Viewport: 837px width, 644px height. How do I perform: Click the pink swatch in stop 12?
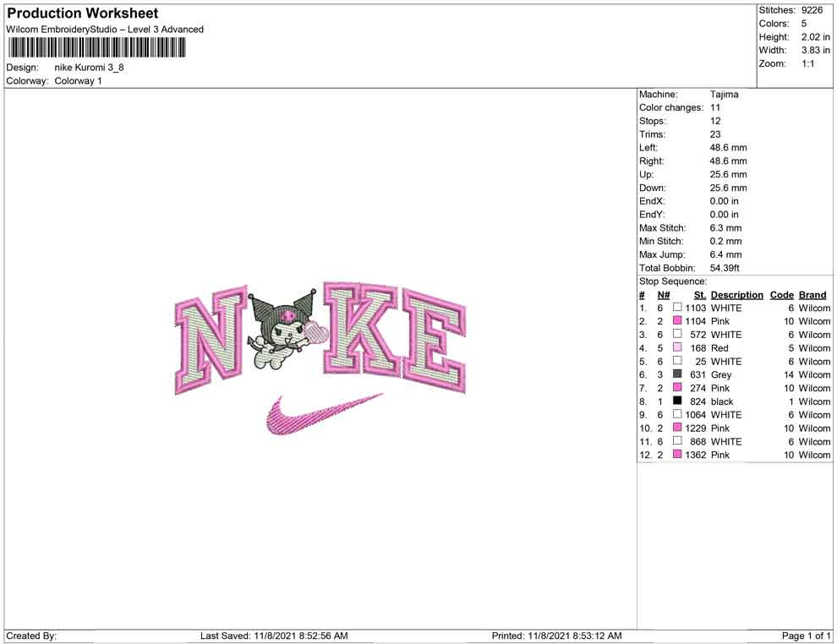point(677,454)
